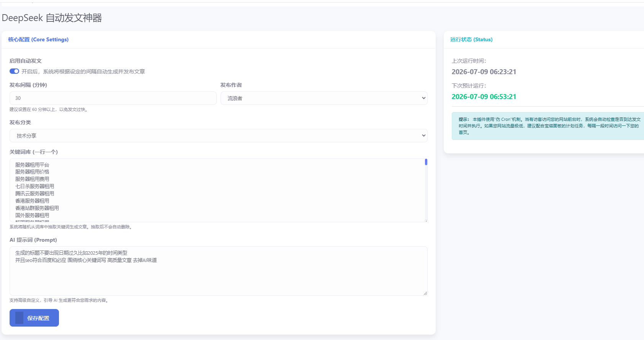Click the 保存配置 save button
The height and width of the screenshot is (340, 644).
point(34,318)
